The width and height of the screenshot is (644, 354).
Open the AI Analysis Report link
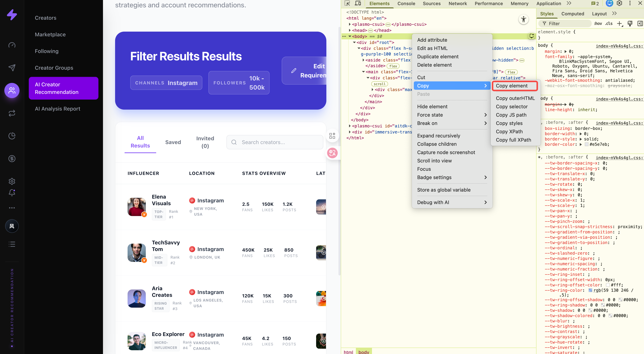click(58, 109)
